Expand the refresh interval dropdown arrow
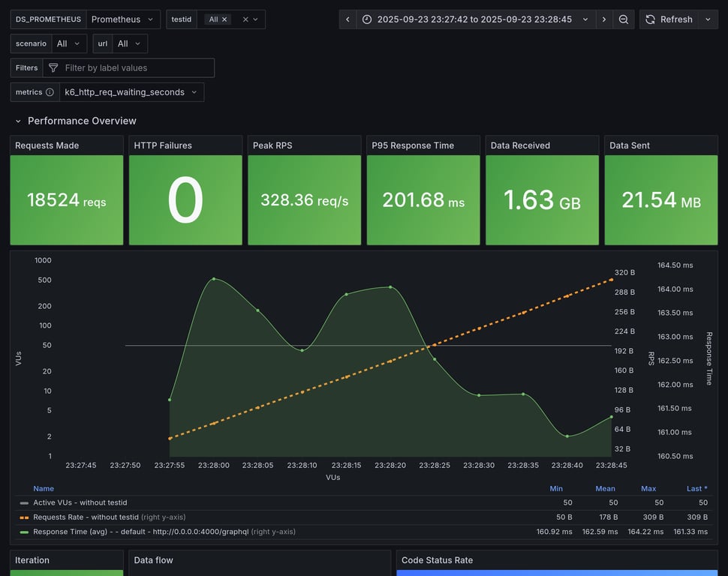This screenshot has width=728, height=576. [707, 19]
